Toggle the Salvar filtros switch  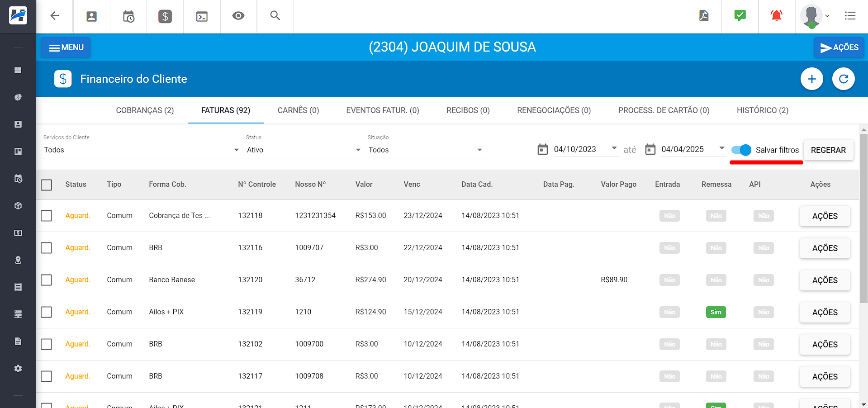[741, 150]
